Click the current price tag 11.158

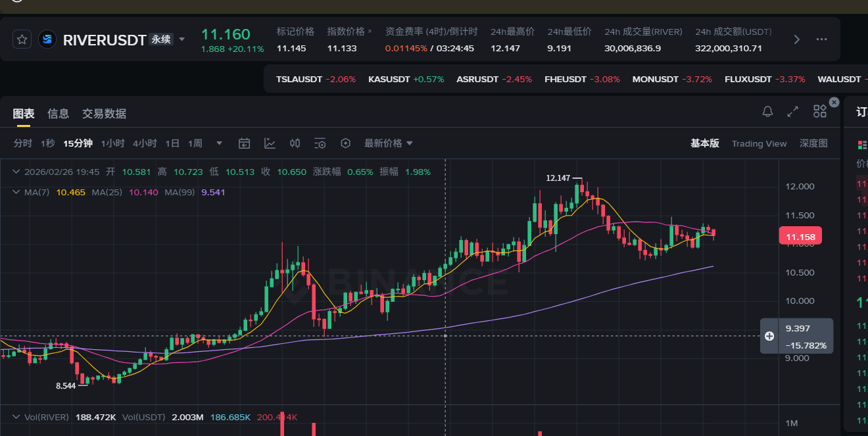click(x=800, y=237)
